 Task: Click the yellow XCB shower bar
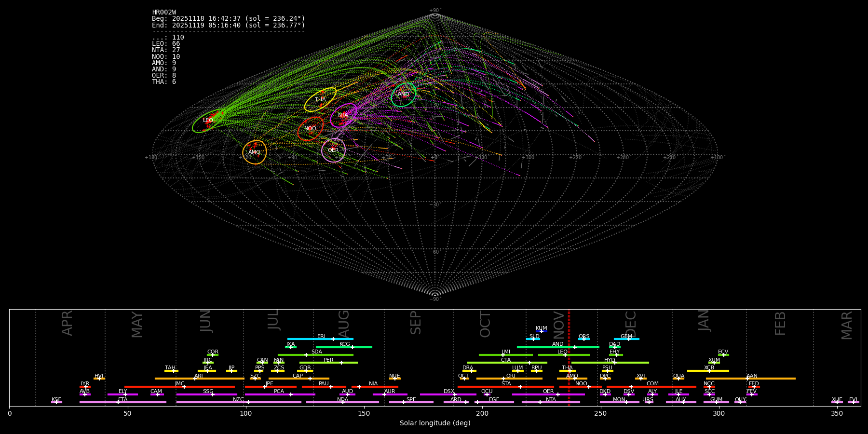708,371
